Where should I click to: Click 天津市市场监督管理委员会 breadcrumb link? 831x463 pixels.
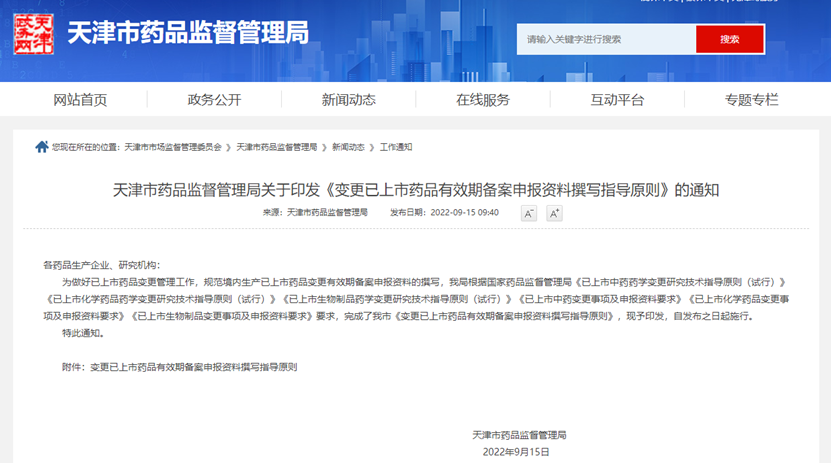point(172,147)
